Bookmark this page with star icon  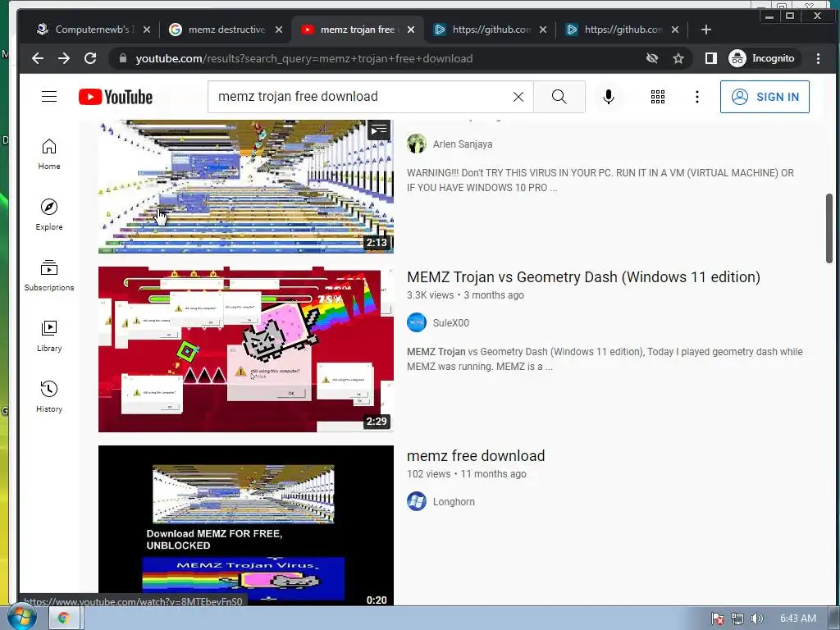pyautogui.click(x=678, y=58)
